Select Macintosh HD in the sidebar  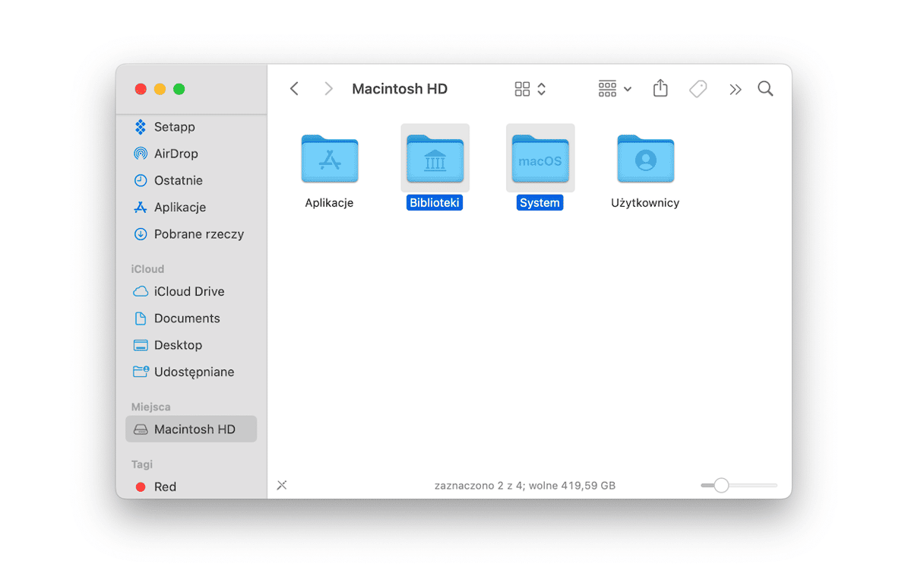(191, 429)
